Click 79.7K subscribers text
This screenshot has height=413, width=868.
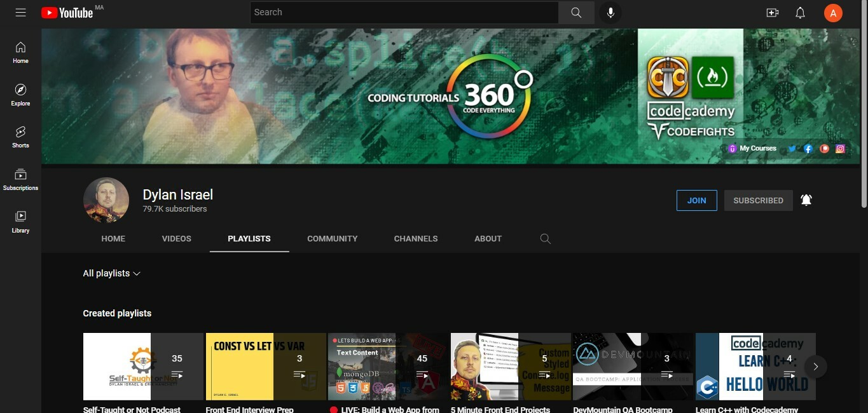pos(175,209)
